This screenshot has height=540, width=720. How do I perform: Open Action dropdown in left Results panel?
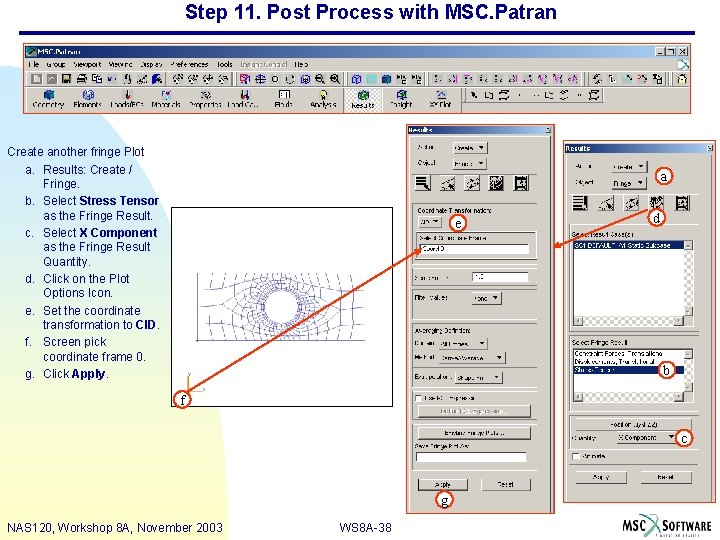(x=470, y=148)
